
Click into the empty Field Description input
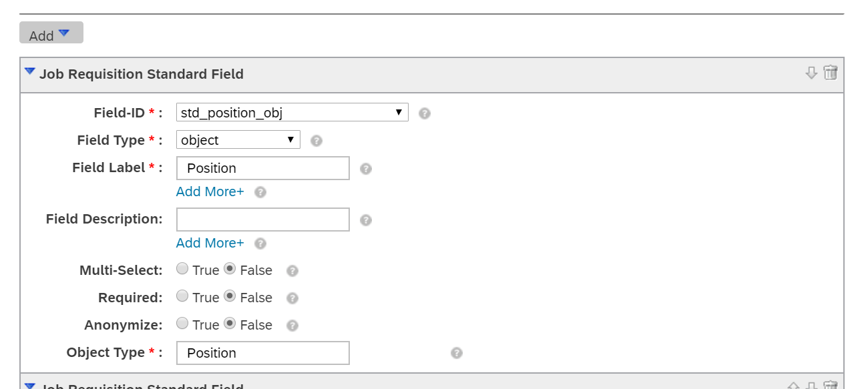coord(263,220)
